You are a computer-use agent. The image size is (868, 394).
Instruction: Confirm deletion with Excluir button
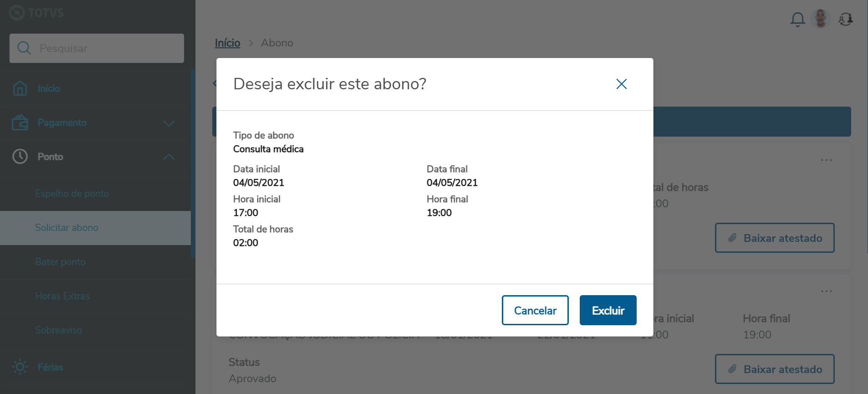pyautogui.click(x=608, y=310)
